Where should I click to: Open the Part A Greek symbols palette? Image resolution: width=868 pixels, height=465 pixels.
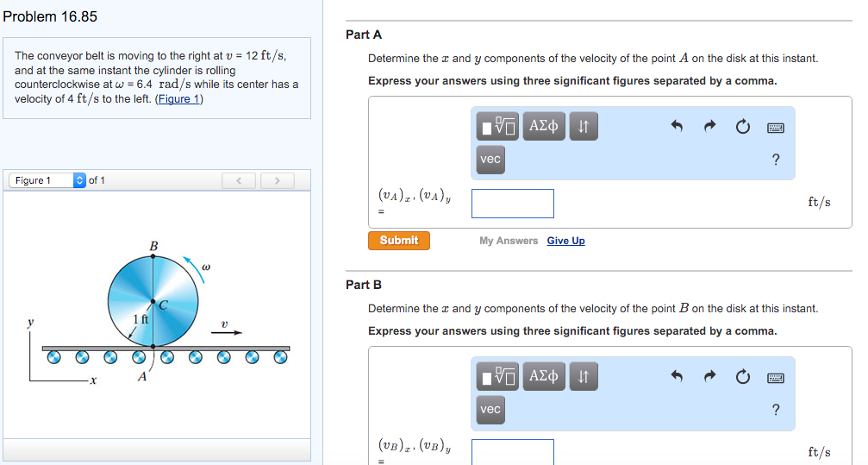click(x=543, y=127)
